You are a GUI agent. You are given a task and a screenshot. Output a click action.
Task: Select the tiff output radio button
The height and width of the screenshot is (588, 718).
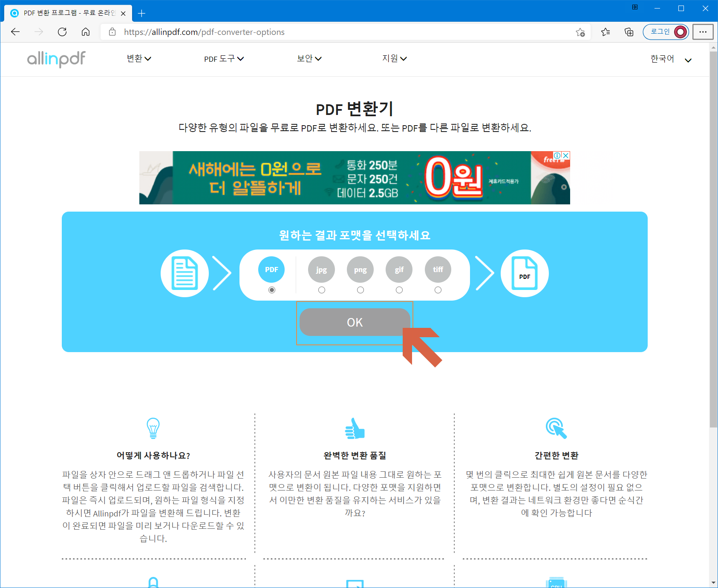[438, 290]
